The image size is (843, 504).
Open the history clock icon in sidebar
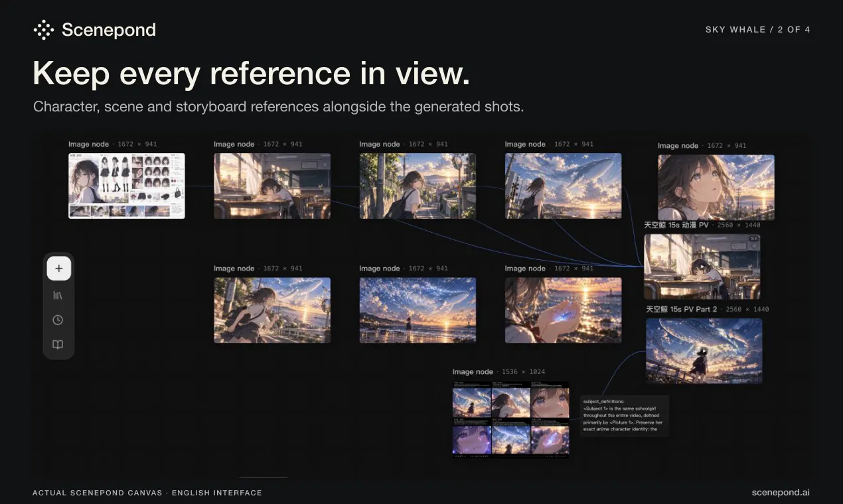tap(58, 320)
